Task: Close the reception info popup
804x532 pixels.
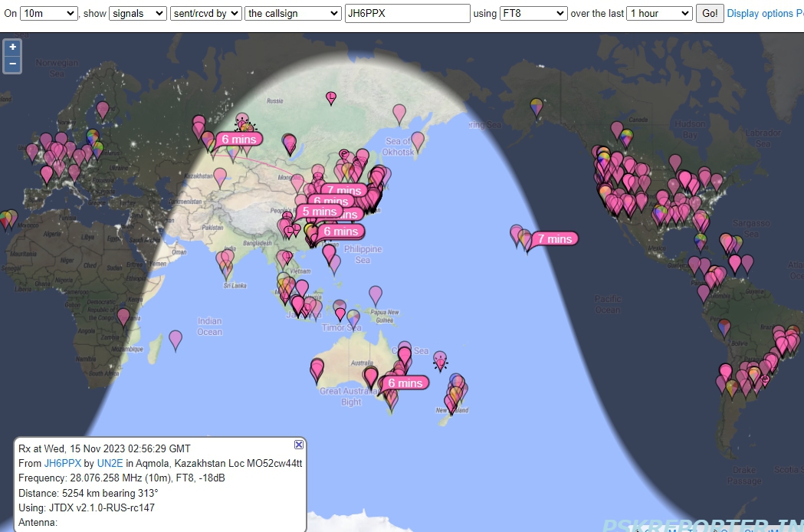Action: pos(298,445)
